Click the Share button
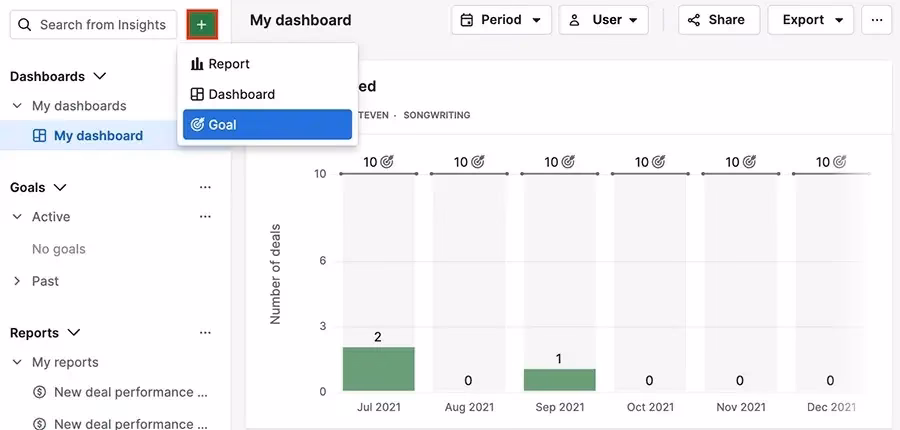Screen dimensions: 900x430 [x=717, y=20]
